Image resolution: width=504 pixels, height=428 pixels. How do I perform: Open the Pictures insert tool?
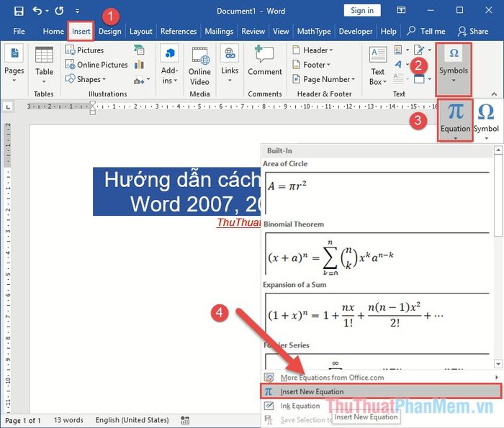click(x=85, y=50)
